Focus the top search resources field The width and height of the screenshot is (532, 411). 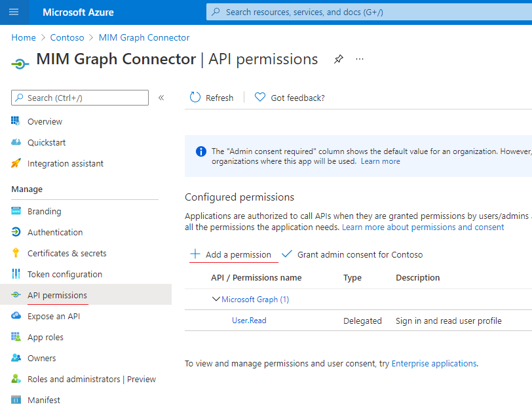coord(369,12)
